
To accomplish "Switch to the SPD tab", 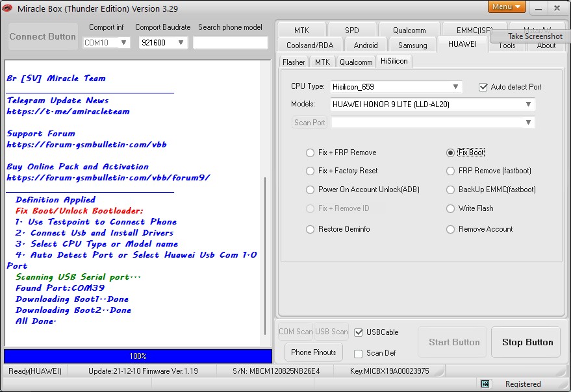I will (352, 31).
